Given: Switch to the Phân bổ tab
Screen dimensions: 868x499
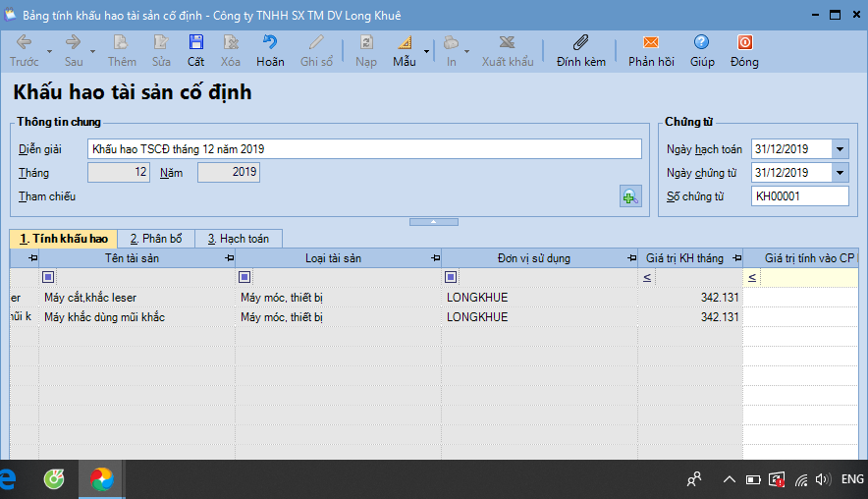Looking at the screenshot, I should (156, 239).
